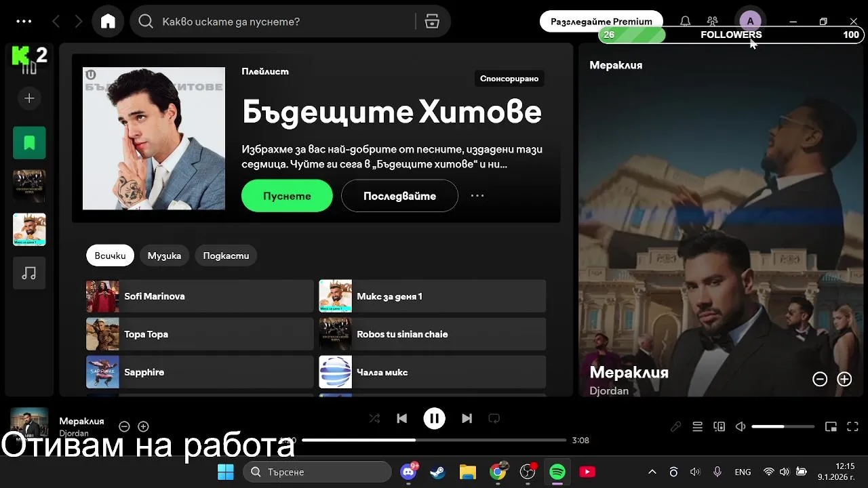The width and height of the screenshot is (868, 488).
Task: Open 'Микс за деня 1' shortcut card
Action: (433, 296)
